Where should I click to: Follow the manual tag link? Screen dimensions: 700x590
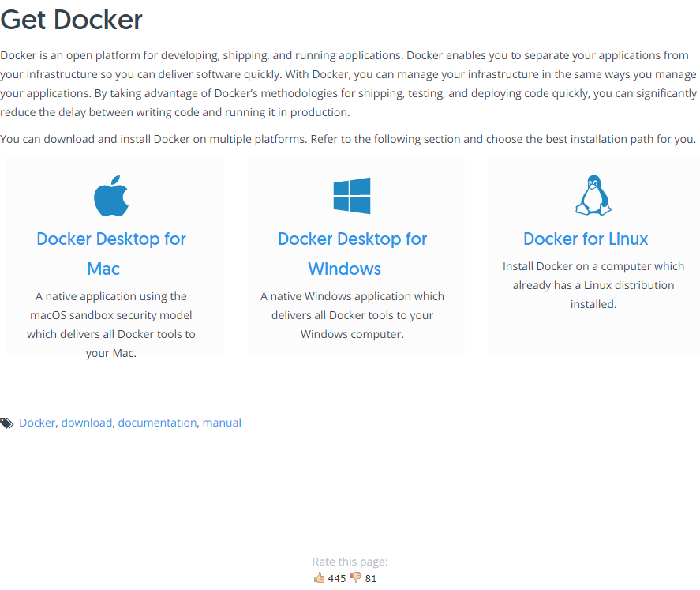(222, 423)
